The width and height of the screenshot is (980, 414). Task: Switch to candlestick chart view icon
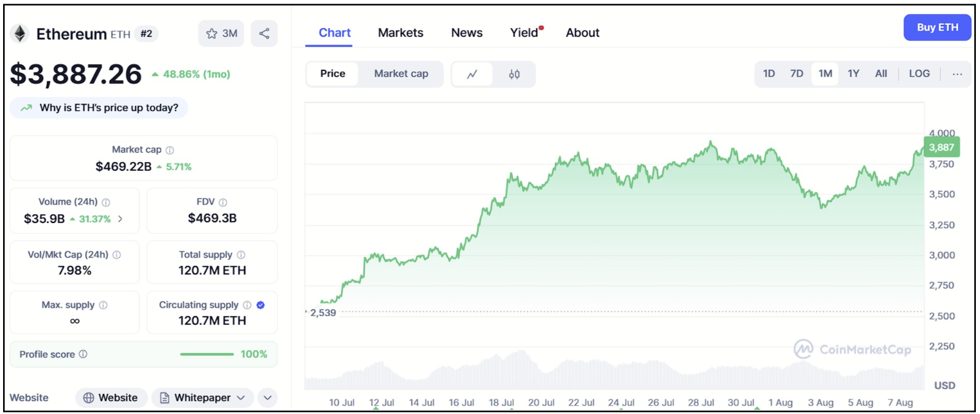514,74
